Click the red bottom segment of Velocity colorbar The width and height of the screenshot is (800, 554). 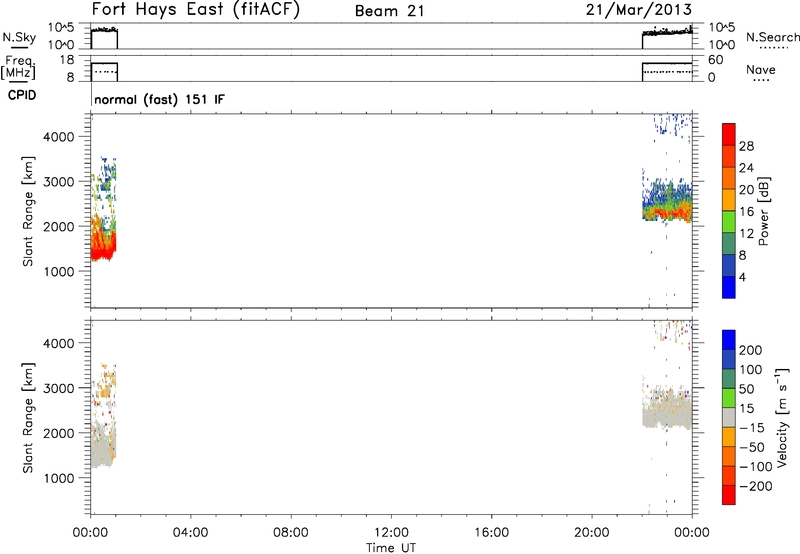[729, 495]
